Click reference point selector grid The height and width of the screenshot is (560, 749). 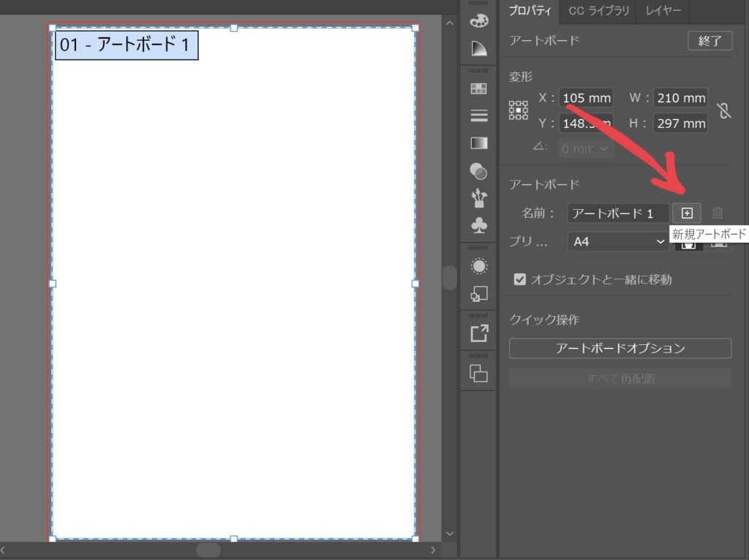(519, 110)
